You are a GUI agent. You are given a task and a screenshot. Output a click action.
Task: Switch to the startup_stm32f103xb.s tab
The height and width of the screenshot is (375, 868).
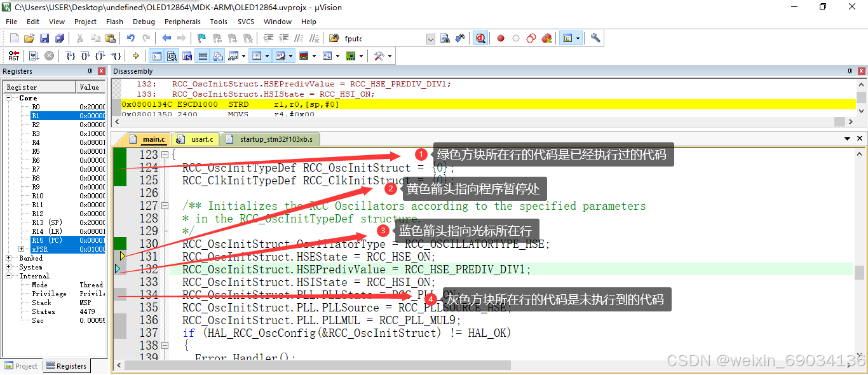[x=270, y=139]
